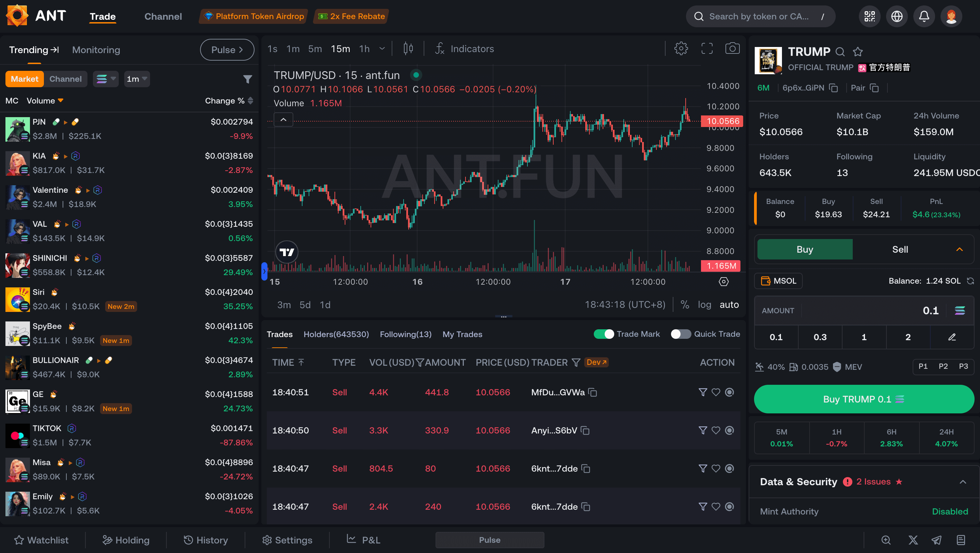The height and width of the screenshot is (553, 980).
Task: Select the MSOL wallet button
Action: (x=778, y=281)
